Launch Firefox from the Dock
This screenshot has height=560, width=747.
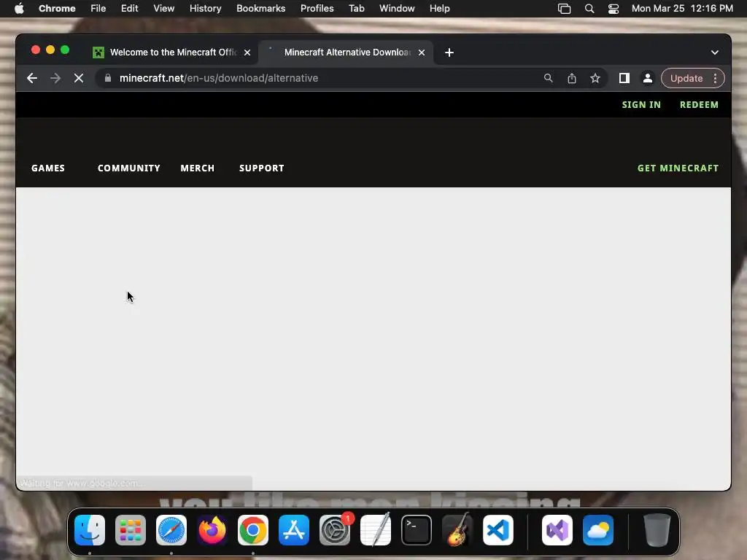click(212, 530)
